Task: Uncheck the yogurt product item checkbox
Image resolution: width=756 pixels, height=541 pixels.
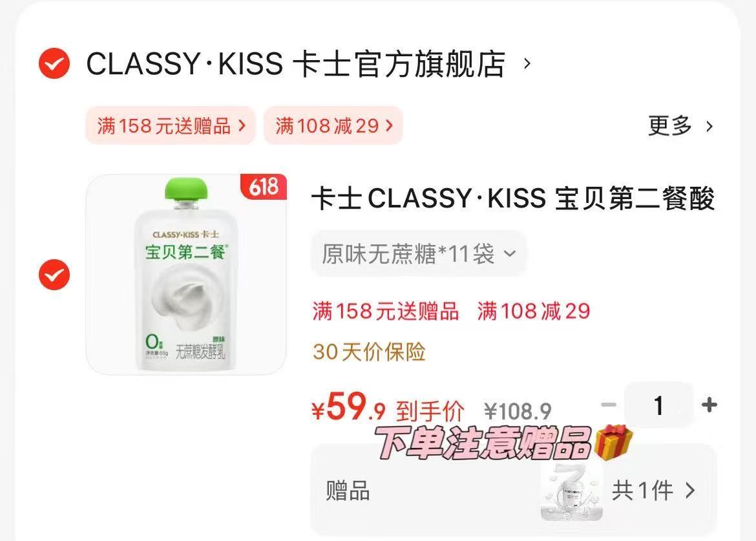Action: pyautogui.click(x=54, y=275)
